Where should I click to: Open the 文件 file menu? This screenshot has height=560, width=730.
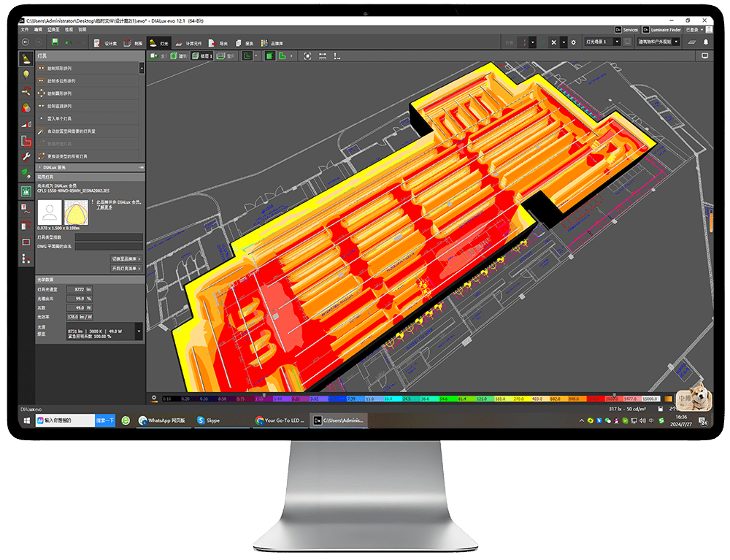pos(24,29)
